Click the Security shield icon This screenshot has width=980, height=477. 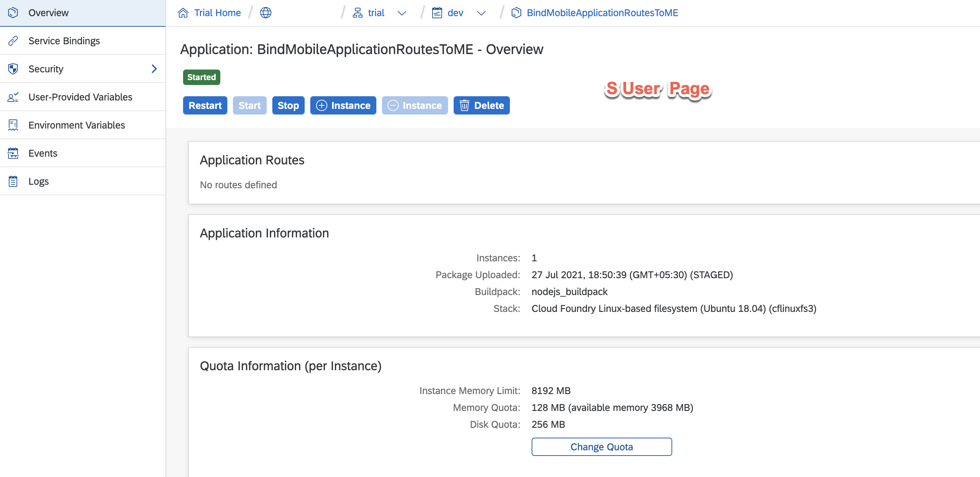point(13,69)
